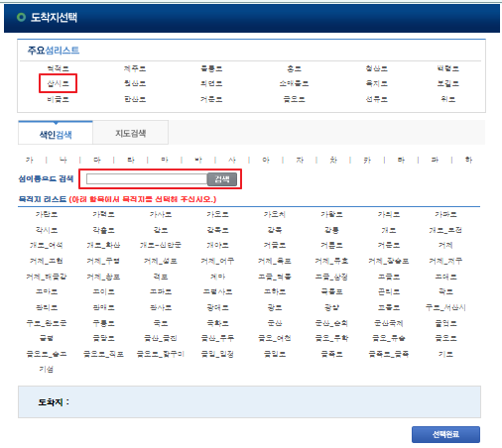Viewport: 502px width, 448px height.
Task: Filter destinations by index letter 자
Action: 300,160
